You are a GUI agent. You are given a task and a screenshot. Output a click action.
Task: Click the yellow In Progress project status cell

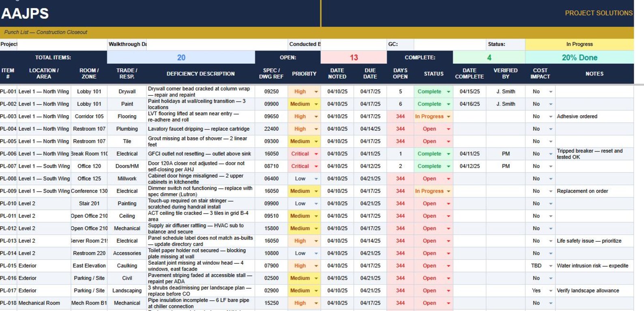click(x=580, y=44)
